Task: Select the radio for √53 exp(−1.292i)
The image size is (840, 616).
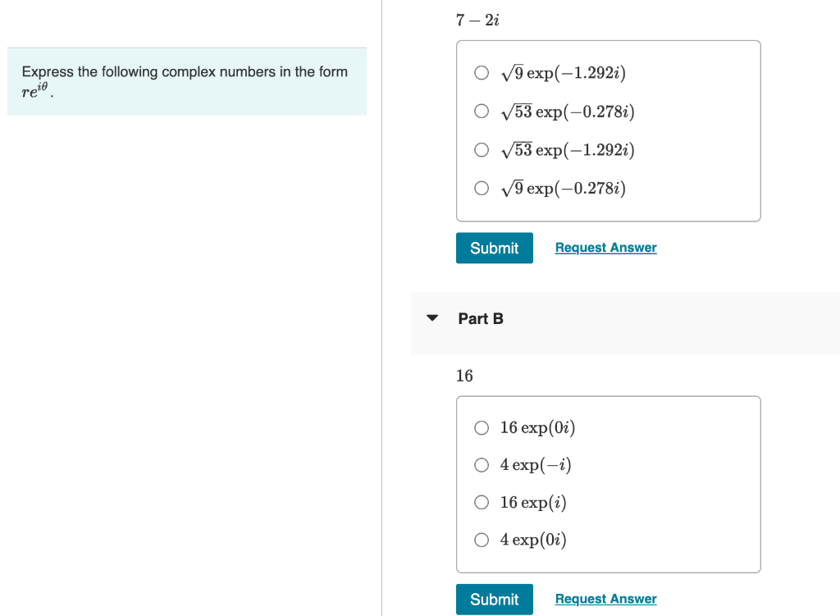Action: click(482, 149)
